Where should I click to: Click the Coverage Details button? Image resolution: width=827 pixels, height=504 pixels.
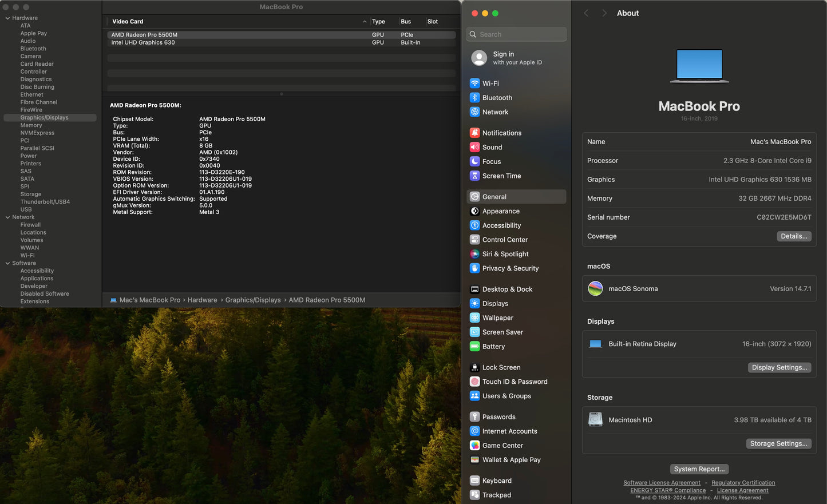(793, 236)
